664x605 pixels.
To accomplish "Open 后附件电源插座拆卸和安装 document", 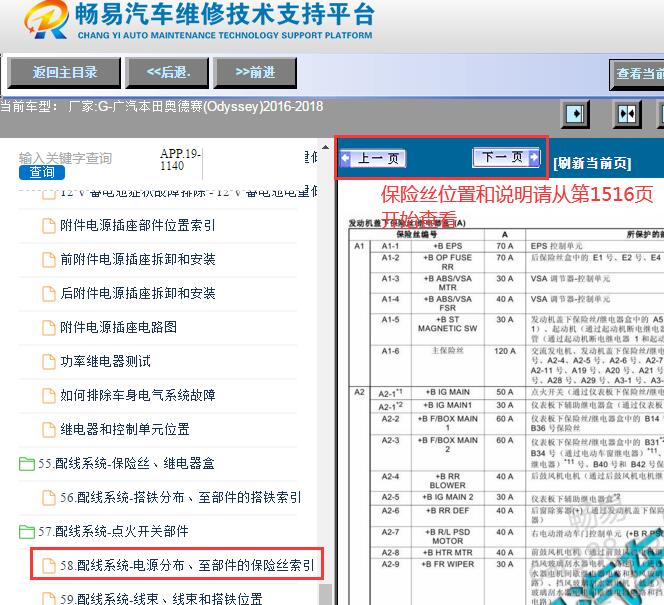I will (138, 293).
